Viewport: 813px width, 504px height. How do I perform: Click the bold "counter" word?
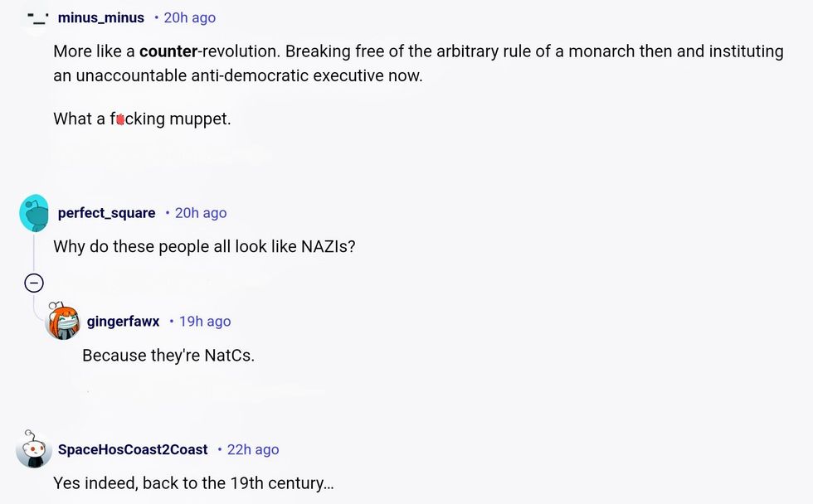[x=168, y=51]
